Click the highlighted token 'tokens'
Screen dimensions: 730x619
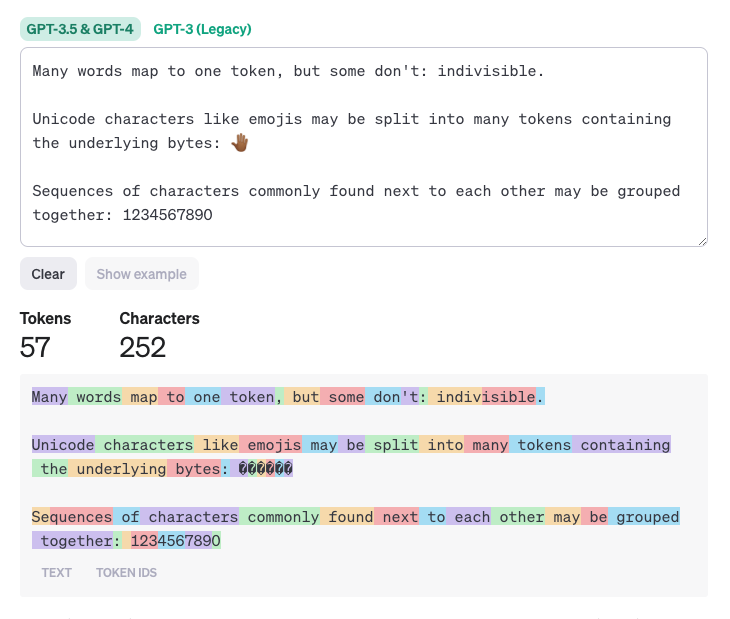tap(541, 444)
